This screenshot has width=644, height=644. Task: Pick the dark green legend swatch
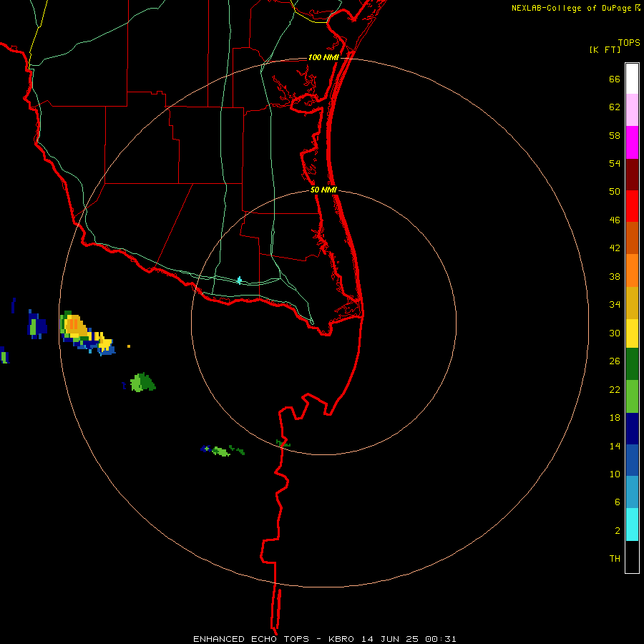click(632, 364)
